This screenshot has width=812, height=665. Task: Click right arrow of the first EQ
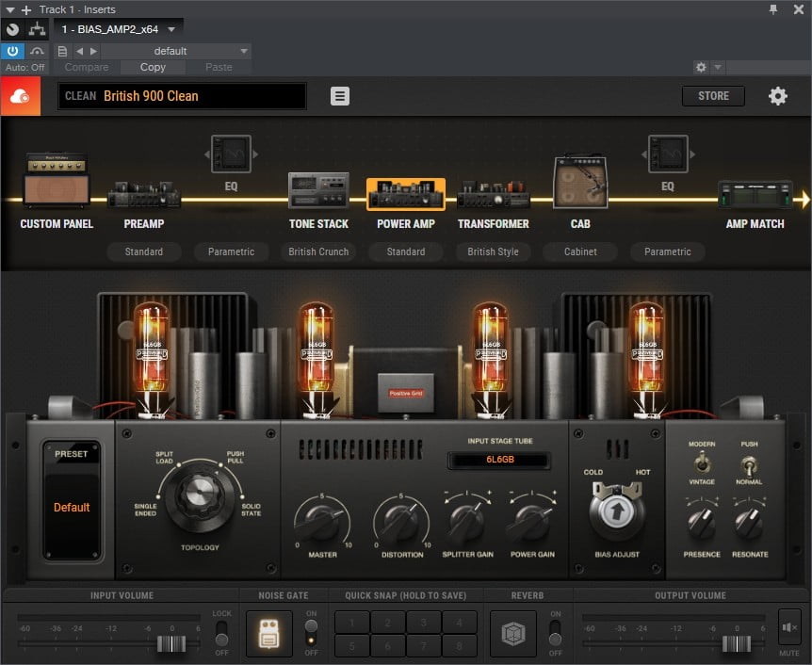255,154
